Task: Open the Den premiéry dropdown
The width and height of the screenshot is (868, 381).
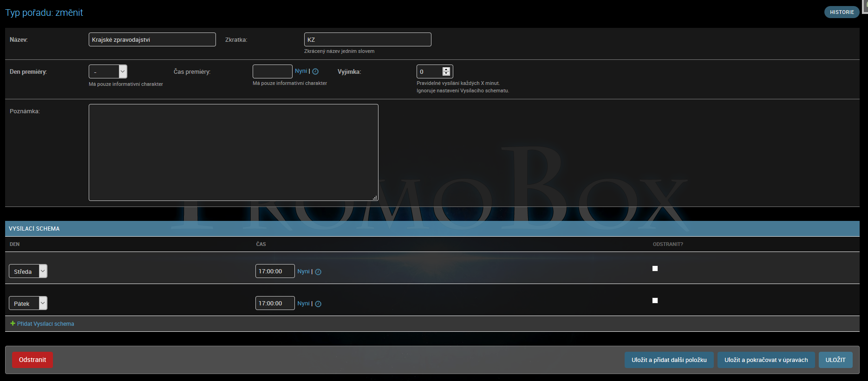Action: (108, 71)
